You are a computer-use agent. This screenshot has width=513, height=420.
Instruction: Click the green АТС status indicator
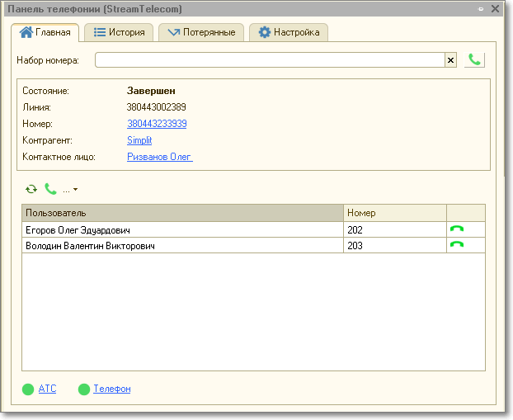click(28, 389)
